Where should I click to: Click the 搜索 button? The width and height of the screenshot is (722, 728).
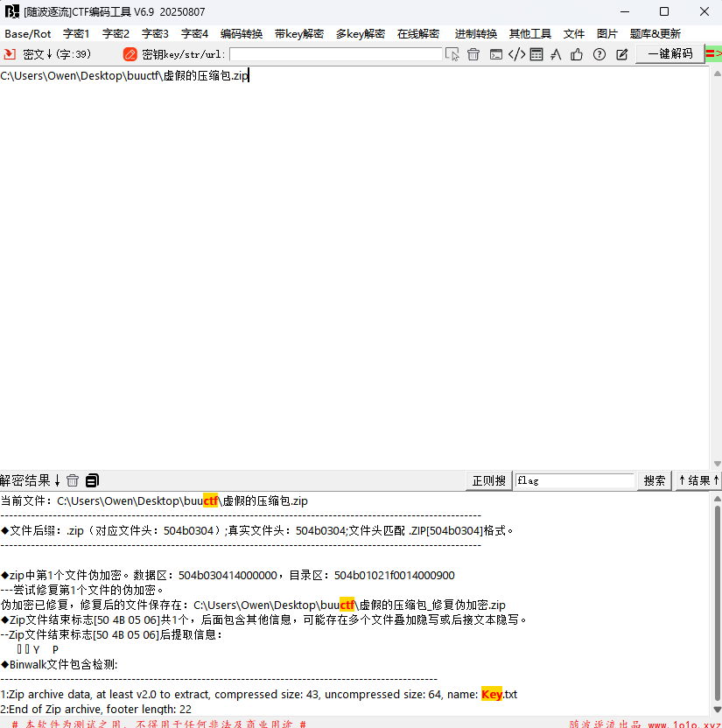[x=655, y=480]
